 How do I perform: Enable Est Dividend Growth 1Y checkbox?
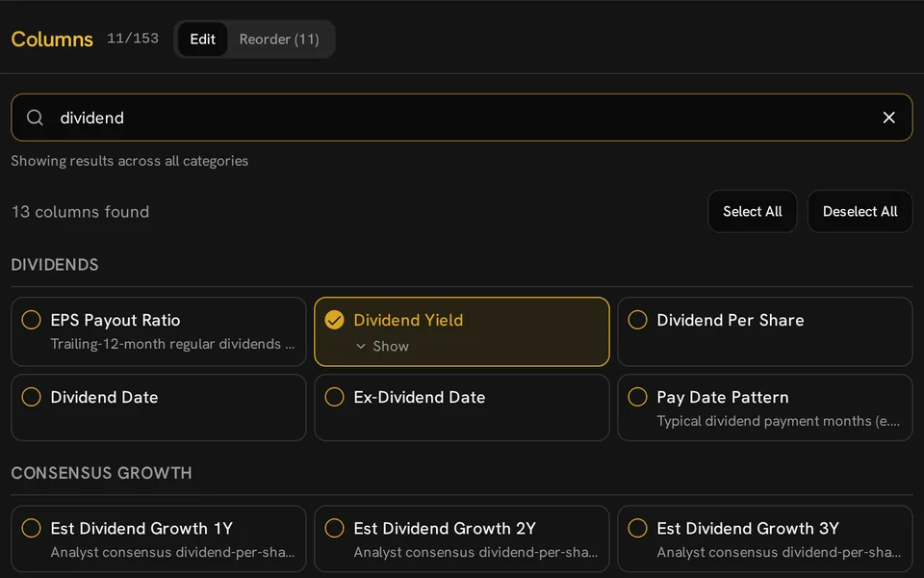(x=31, y=528)
